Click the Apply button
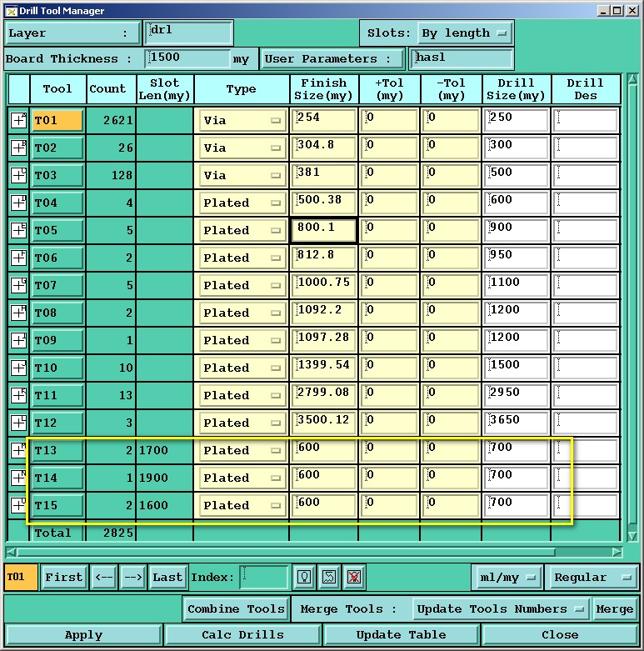This screenshot has height=651, width=644. pyautogui.click(x=83, y=635)
